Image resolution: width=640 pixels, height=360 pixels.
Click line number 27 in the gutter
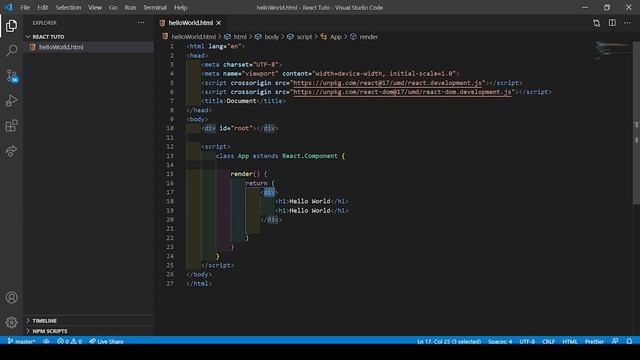(170, 283)
